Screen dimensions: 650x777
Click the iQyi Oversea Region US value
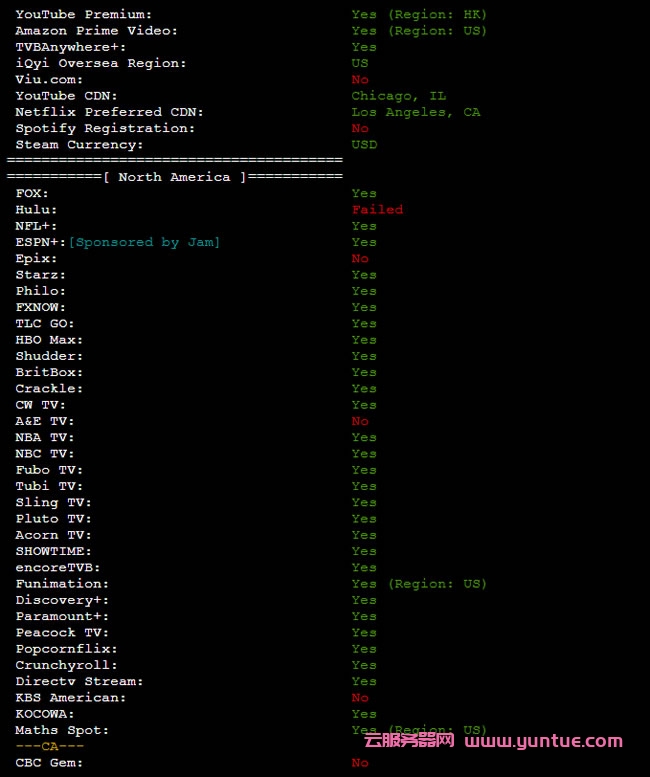click(360, 63)
